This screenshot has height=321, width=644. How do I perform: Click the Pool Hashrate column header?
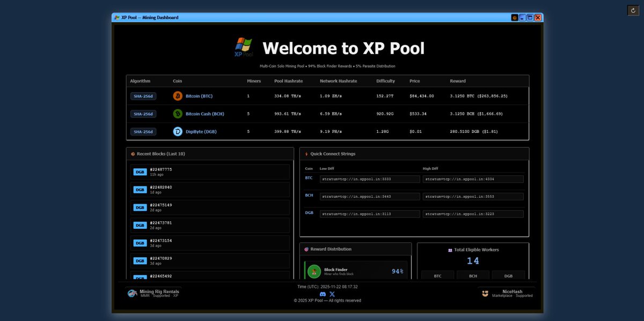tap(289, 81)
